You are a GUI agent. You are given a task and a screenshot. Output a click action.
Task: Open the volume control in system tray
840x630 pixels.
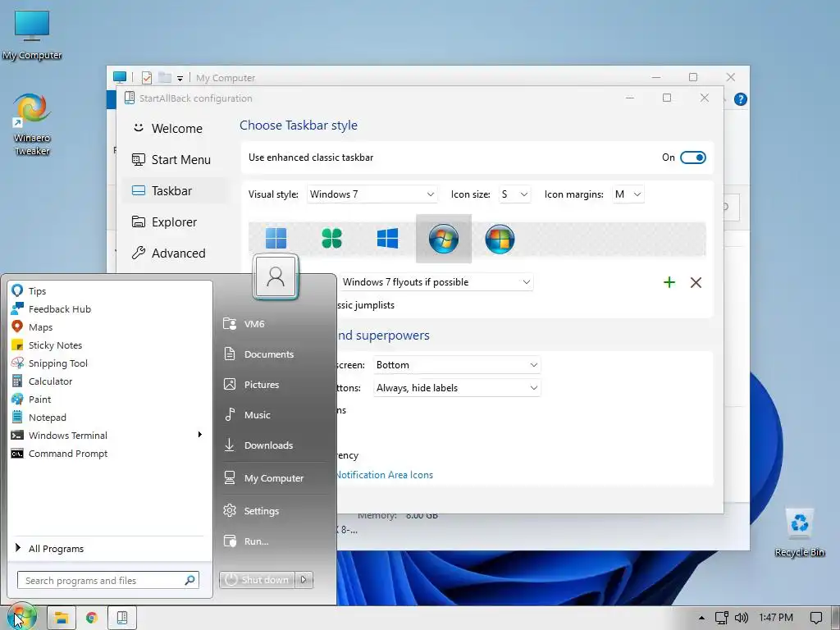pyautogui.click(x=742, y=618)
